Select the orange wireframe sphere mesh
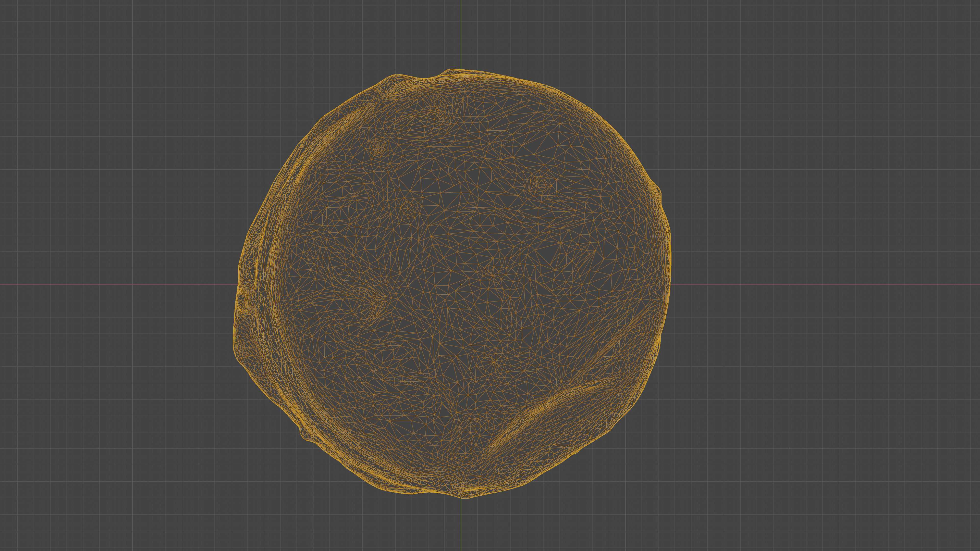This screenshot has height=551, width=980. point(452,284)
